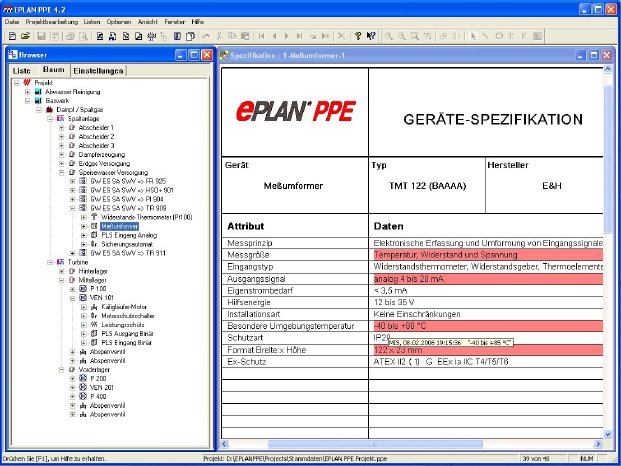Open the Optionen menu
The width and height of the screenshot is (621, 466).
(119, 22)
